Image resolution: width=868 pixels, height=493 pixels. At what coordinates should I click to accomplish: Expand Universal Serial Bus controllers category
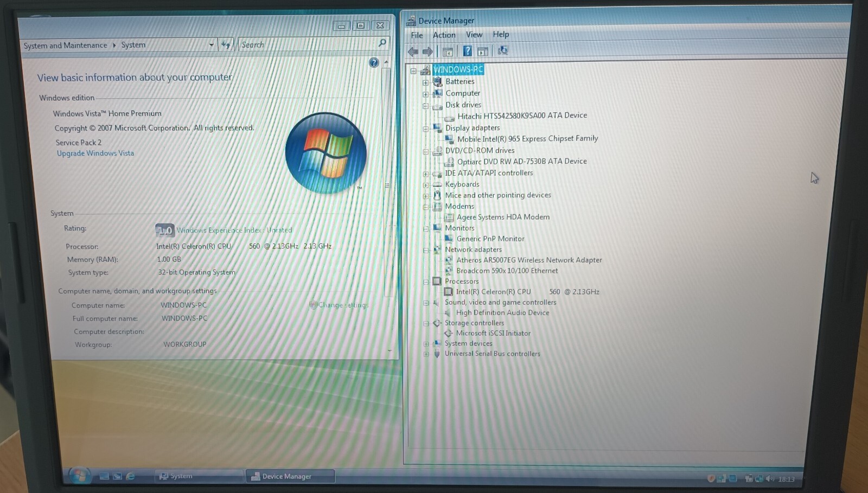[426, 354]
